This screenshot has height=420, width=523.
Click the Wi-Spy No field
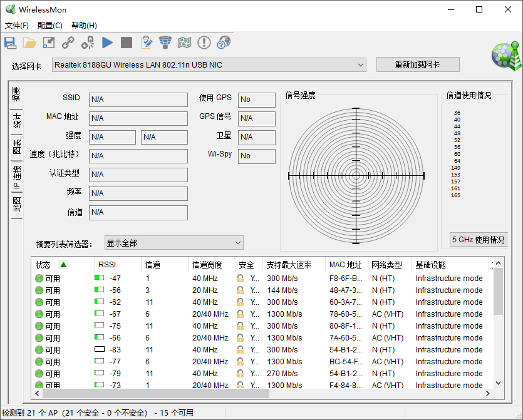pyautogui.click(x=257, y=156)
